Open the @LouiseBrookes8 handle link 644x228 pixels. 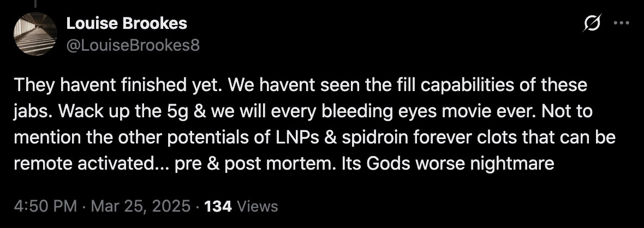133,46
